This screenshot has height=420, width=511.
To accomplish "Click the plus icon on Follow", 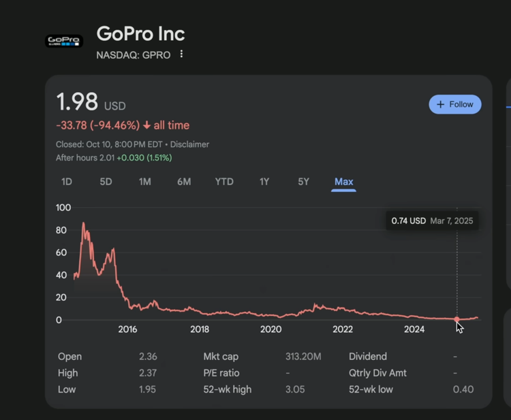I will pyautogui.click(x=440, y=104).
